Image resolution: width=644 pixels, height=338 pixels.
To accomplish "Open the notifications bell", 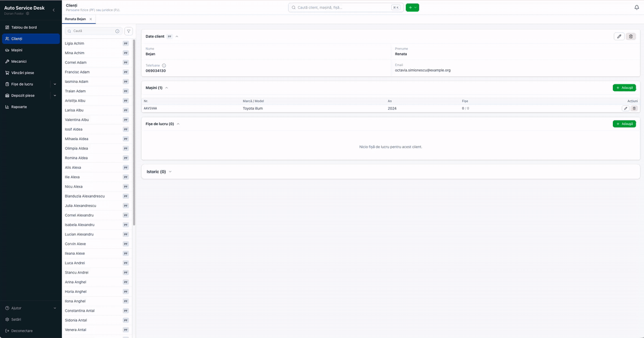I will pos(636,8).
